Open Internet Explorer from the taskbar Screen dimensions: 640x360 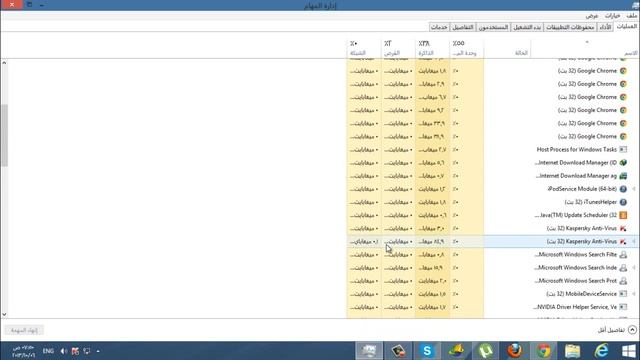pos(601,351)
